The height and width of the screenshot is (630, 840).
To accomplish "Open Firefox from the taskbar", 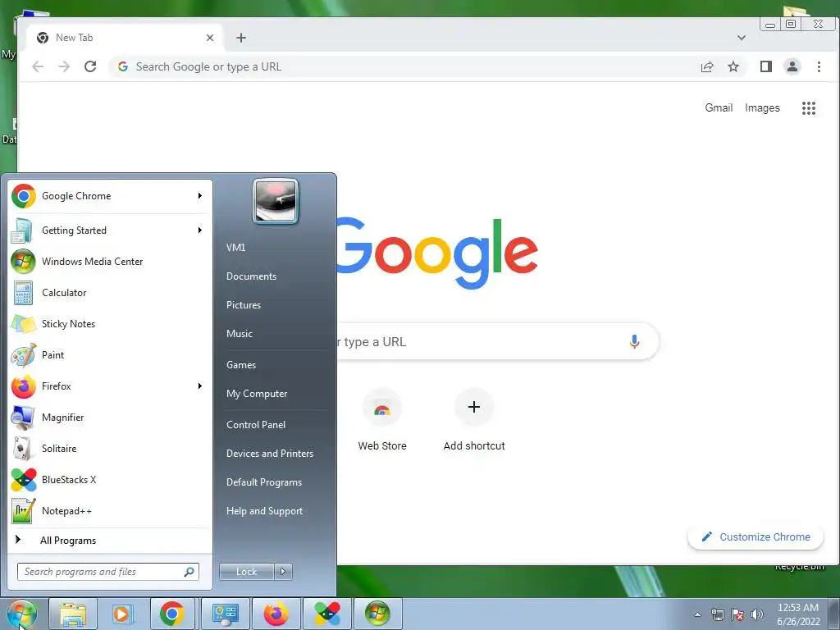I will (276, 614).
